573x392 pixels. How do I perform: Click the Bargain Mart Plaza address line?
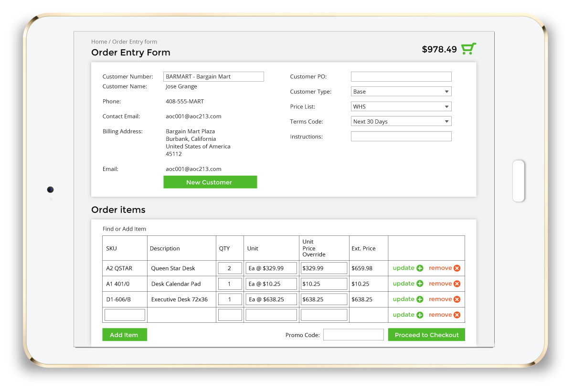[x=190, y=131]
